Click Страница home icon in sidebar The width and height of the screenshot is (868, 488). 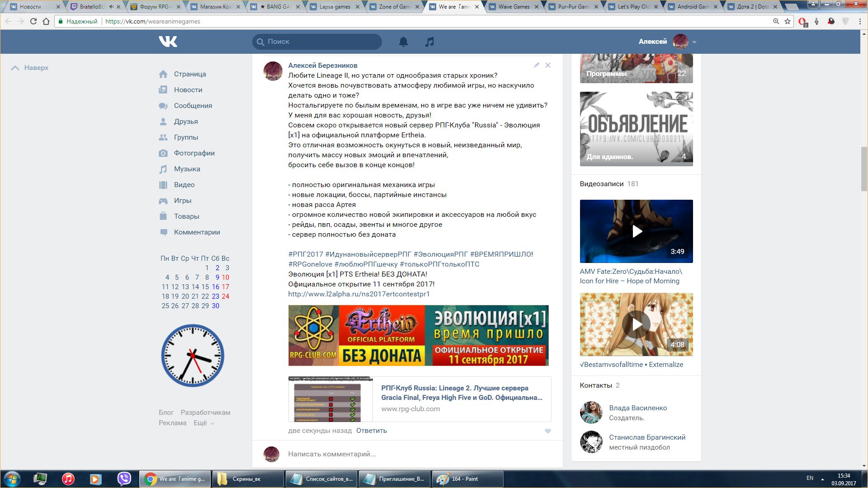[163, 74]
